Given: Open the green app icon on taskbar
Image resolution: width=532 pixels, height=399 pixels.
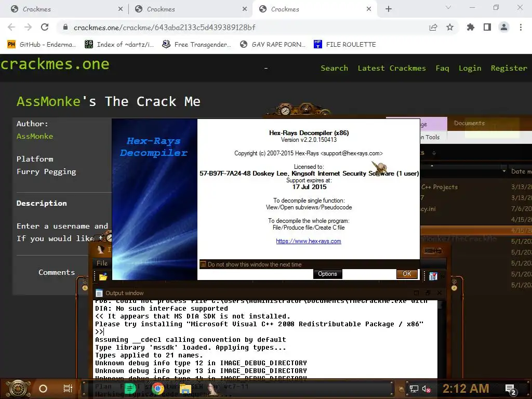Looking at the screenshot, I should (x=130, y=389).
